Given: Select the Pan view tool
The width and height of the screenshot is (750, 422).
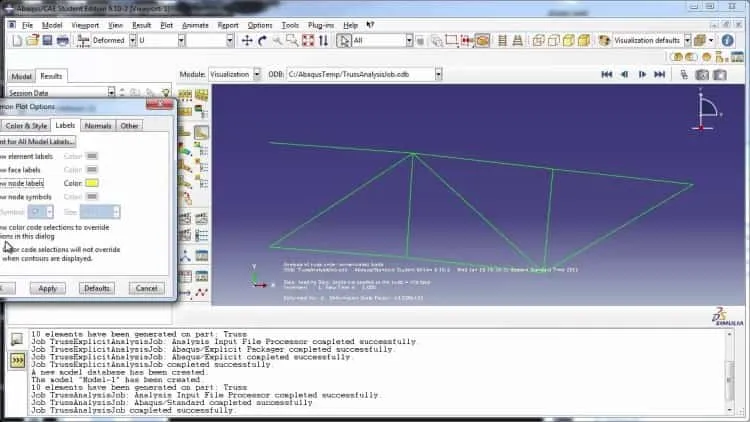Looking at the screenshot, I should point(247,41).
